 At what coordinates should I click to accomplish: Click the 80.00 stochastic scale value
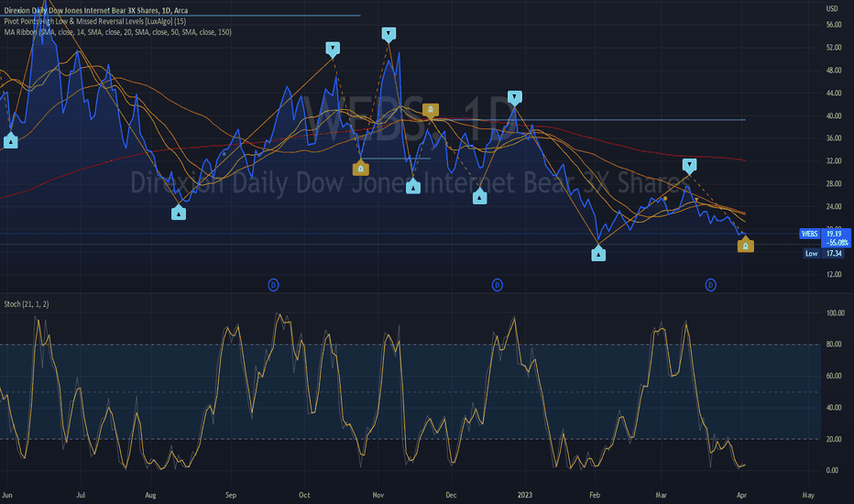[832, 345]
